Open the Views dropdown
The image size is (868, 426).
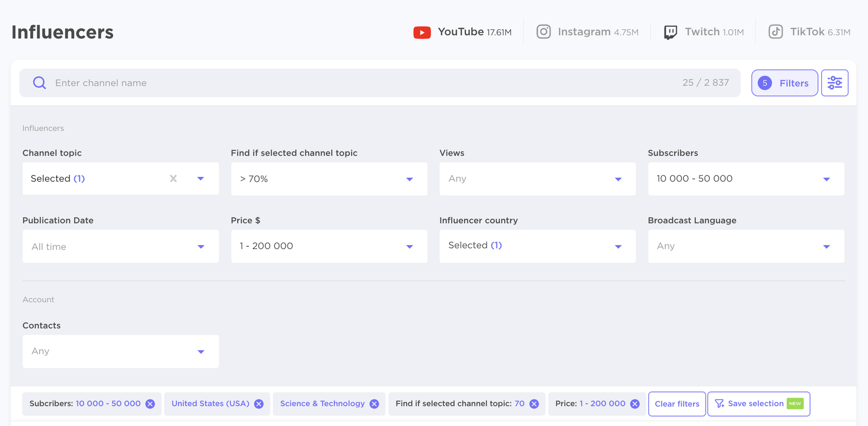[x=537, y=179]
